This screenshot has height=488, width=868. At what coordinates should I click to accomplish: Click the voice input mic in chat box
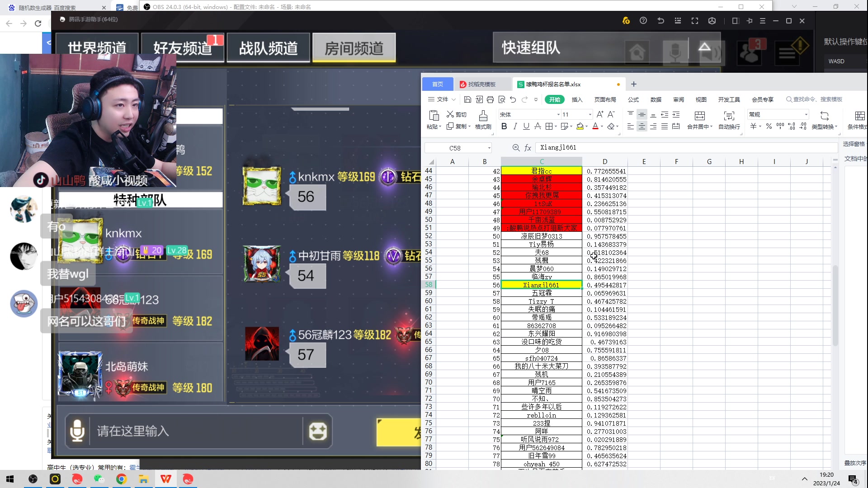(x=77, y=431)
